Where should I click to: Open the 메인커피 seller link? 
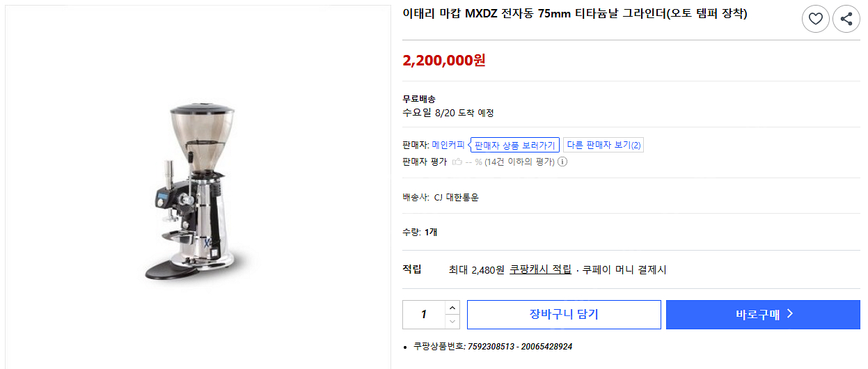(448, 145)
